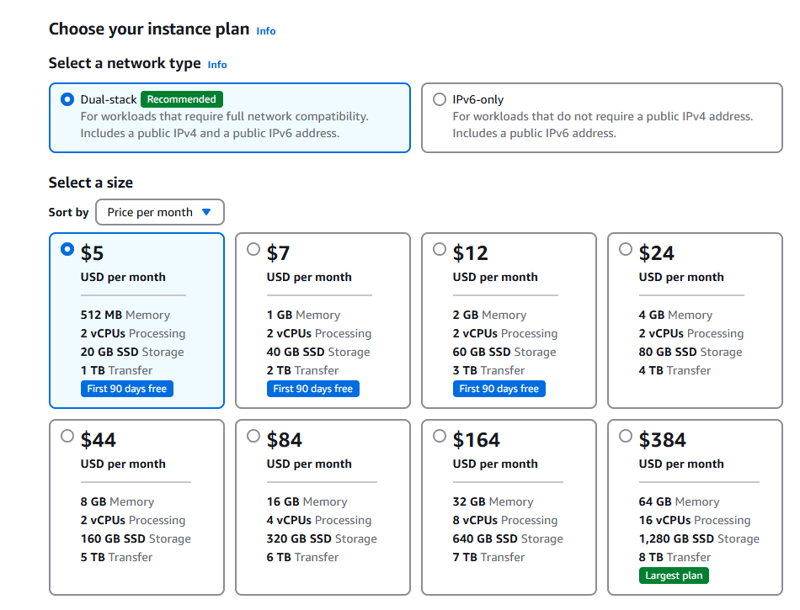Choose the $5 per month plan radio
The image size is (800, 610).
[x=67, y=249]
